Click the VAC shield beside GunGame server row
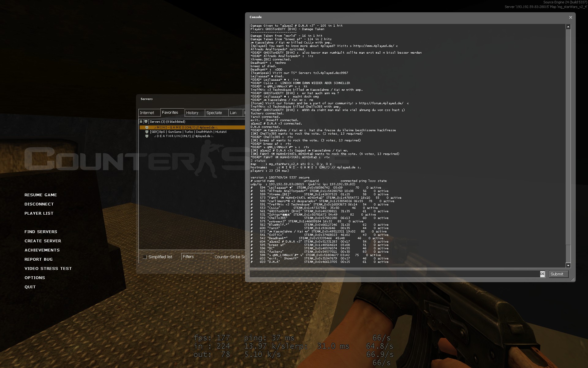Image resolution: width=588 pixels, height=368 pixels. coord(147,132)
